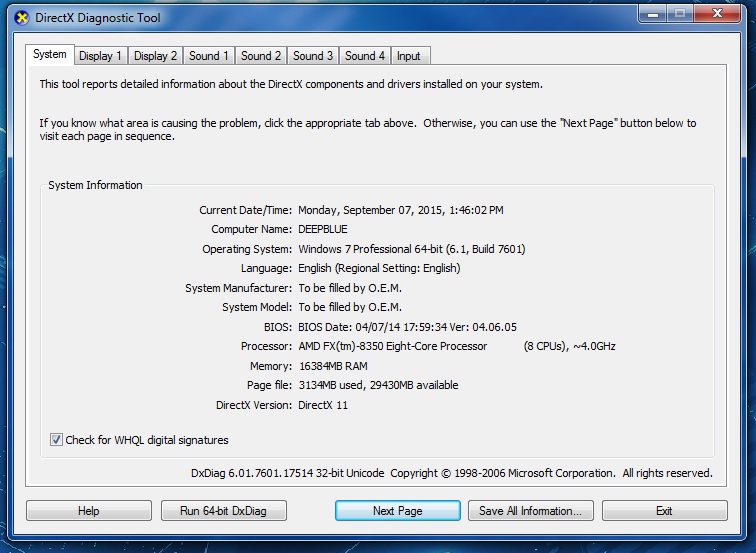Click the page file 3134MB used value
Screen dimensions: 756x553
(378, 385)
